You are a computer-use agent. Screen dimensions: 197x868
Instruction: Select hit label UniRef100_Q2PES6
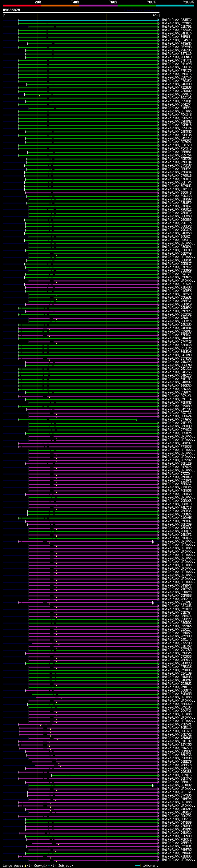tap(177, 67)
